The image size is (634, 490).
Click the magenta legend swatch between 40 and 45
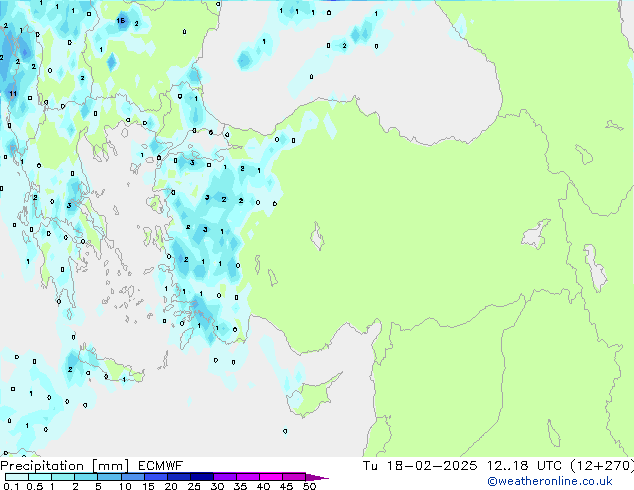(271, 477)
